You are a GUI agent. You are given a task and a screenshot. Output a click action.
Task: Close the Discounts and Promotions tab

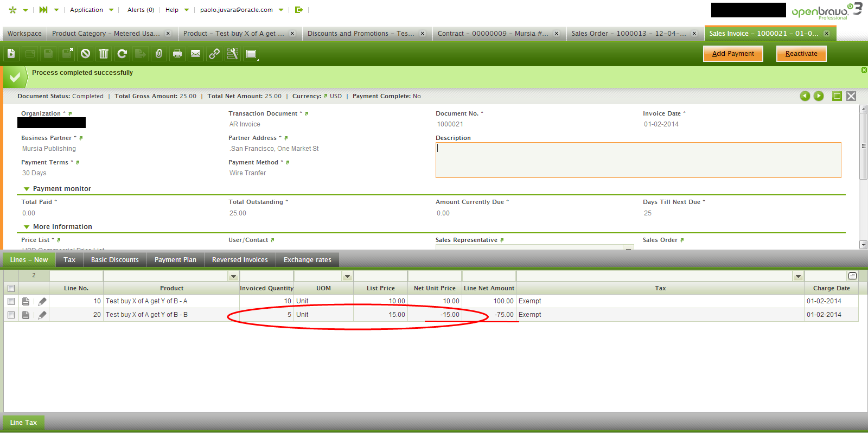click(423, 34)
